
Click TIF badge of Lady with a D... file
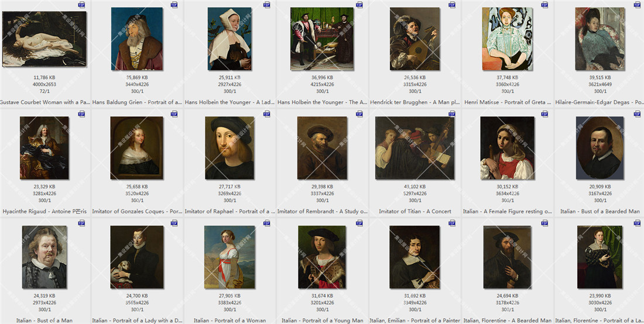pos(174,223)
